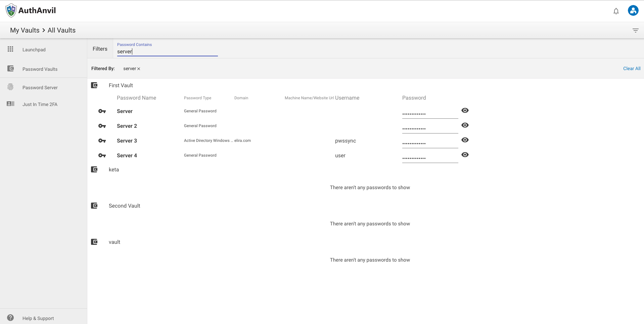
Task: Click the key icon for Server 2
Action: (x=102, y=126)
